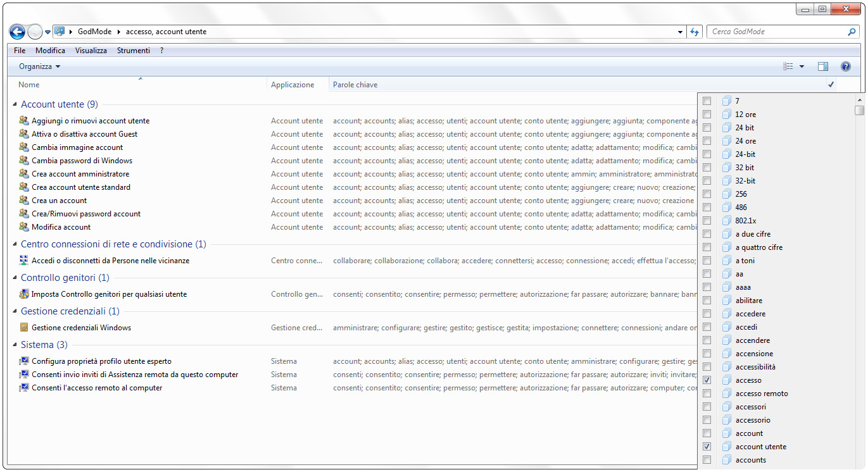Viewport: 868px width, 472px height.
Task: Click icon for Configura proprietà profilo utente esperto
Action: click(24, 361)
